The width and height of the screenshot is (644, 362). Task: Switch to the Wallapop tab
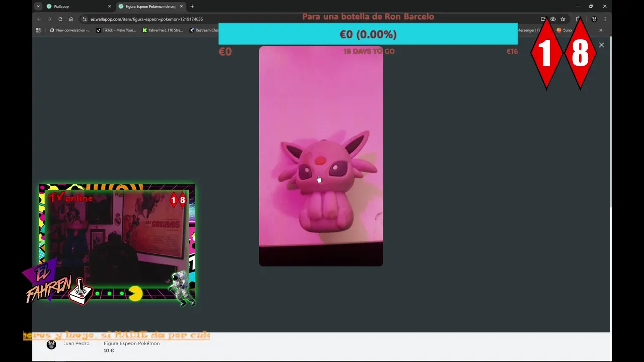[x=78, y=6]
